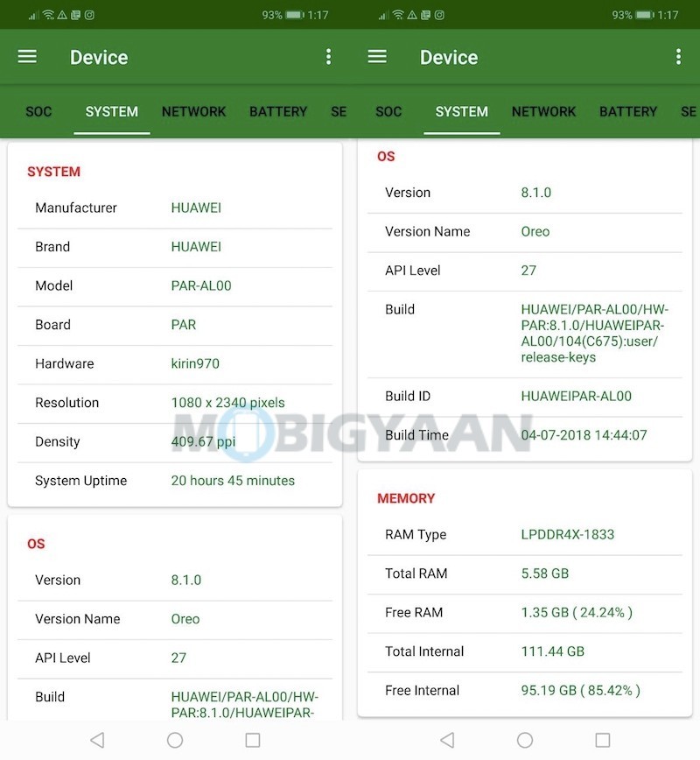Switch to NETWORK tab in right screenshot
700x760 pixels.
tap(543, 111)
